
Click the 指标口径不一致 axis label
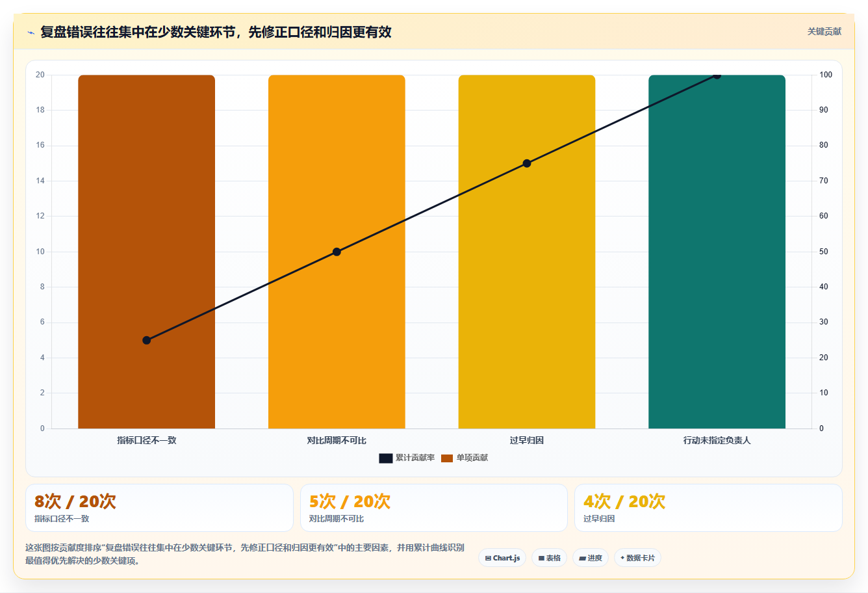[146, 440]
